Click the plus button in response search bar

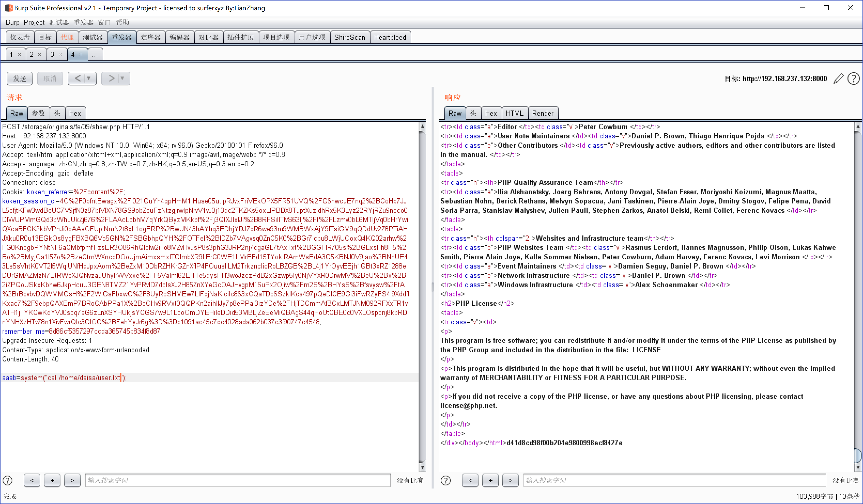click(490, 481)
